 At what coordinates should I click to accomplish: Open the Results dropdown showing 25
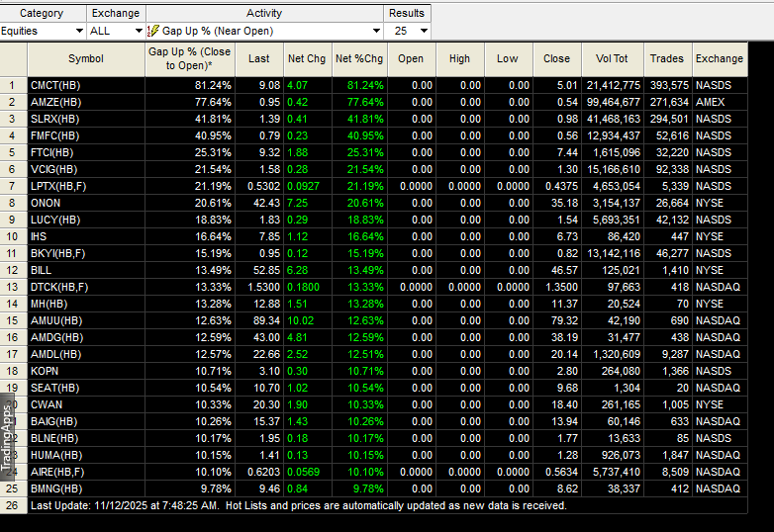point(407,31)
